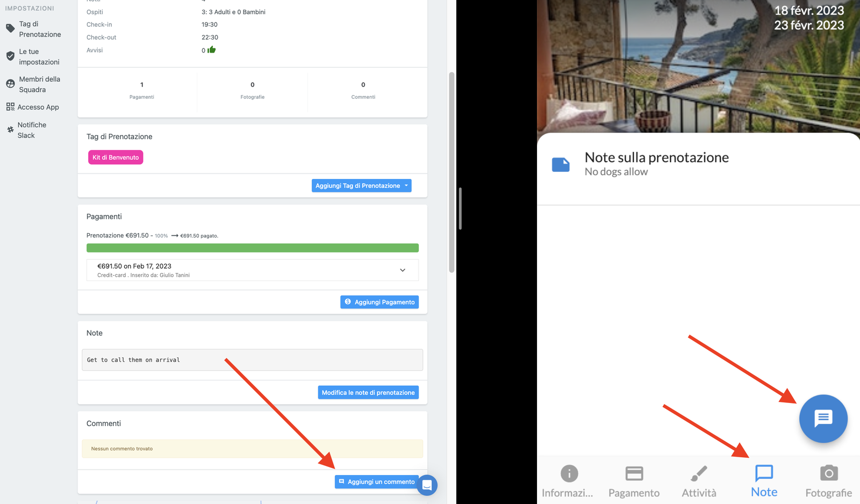Click the Aggiungi Pagamento button

point(379,302)
